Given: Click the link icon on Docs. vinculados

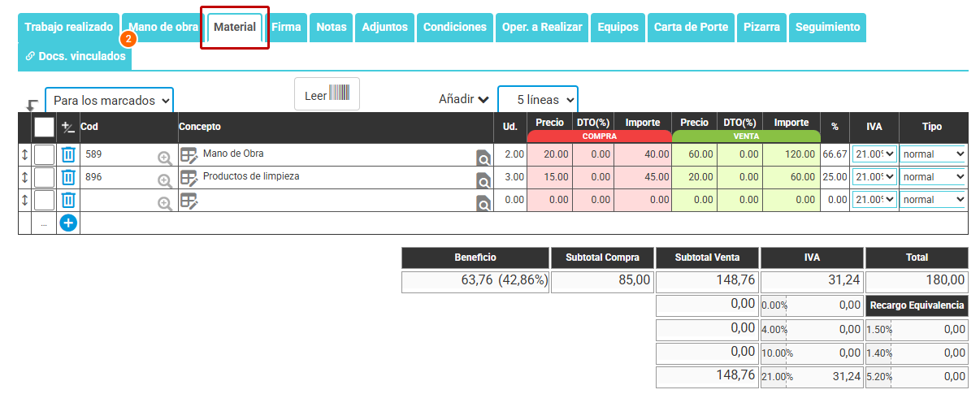Looking at the screenshot, I should [31, 56].
